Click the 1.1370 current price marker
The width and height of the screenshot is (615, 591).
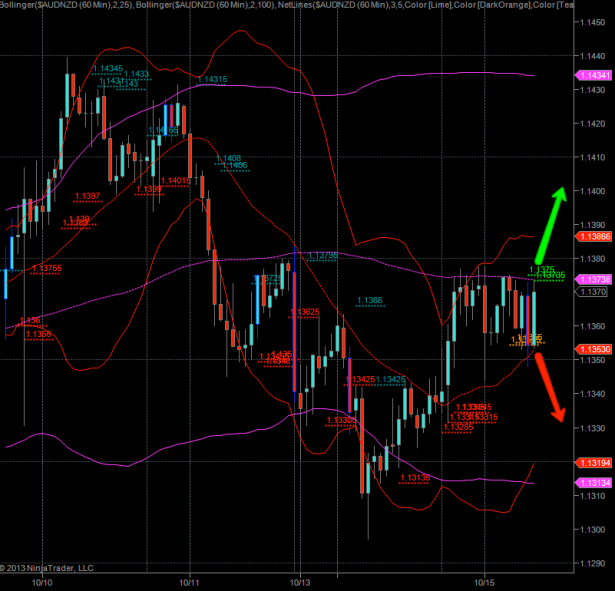pos(596,292)
